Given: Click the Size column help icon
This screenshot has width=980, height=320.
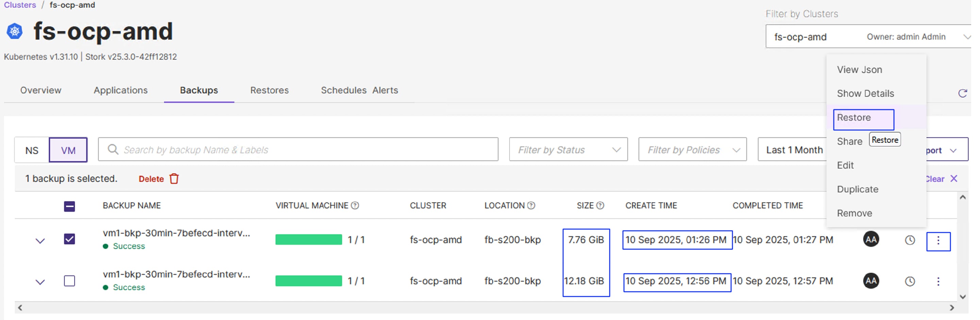Looking at the screenshot, I should (600, 206).
